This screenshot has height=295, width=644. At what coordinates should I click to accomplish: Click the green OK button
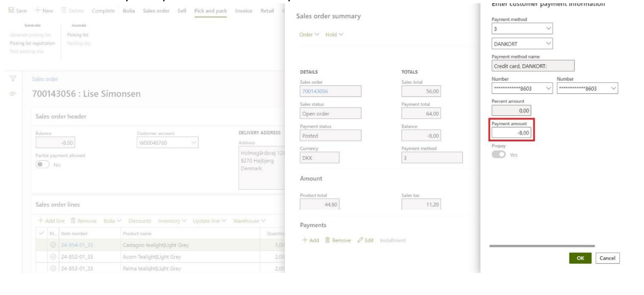580,258
